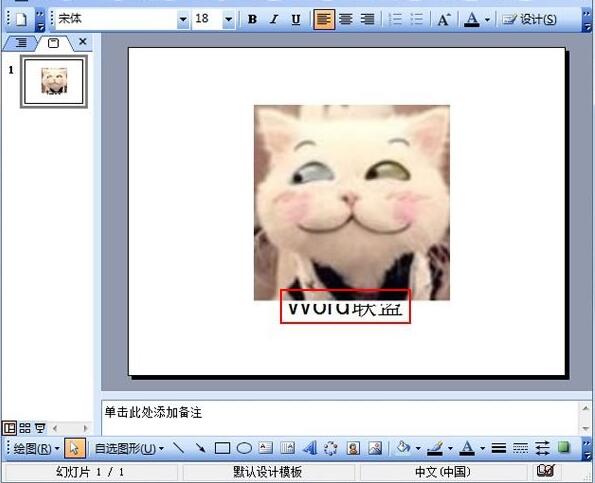
Task: Open the font size 18 dropdown
Action: 228,19
